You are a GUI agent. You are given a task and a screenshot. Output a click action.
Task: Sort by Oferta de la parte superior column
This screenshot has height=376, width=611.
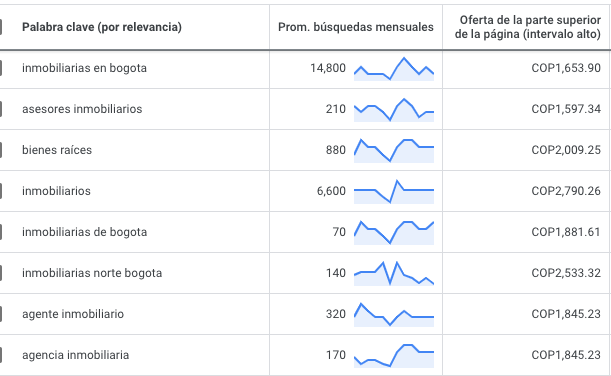pyautogui.click(x=528, y=27)
